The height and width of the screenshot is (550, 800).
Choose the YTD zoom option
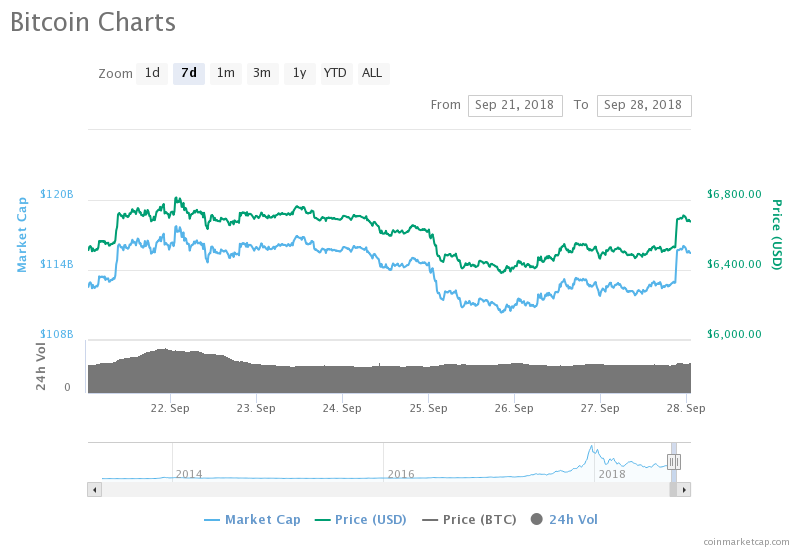336,73
